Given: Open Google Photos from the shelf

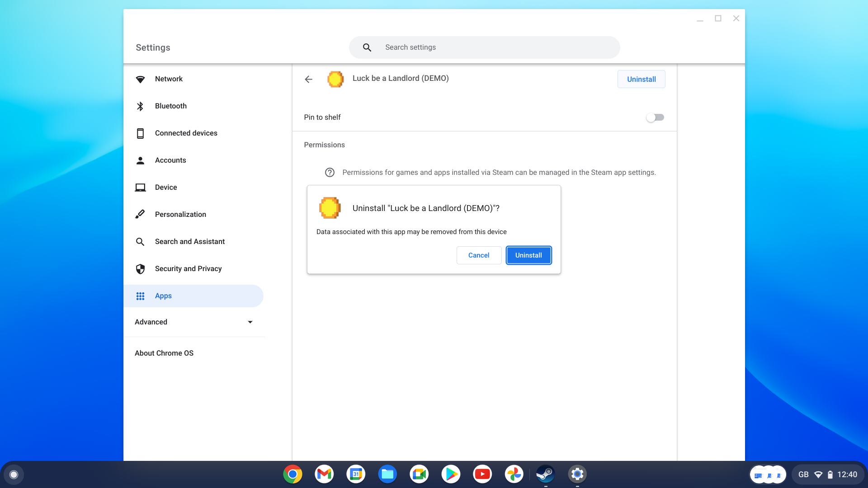Looking at the screenshot, I should (x=514, y=474).
